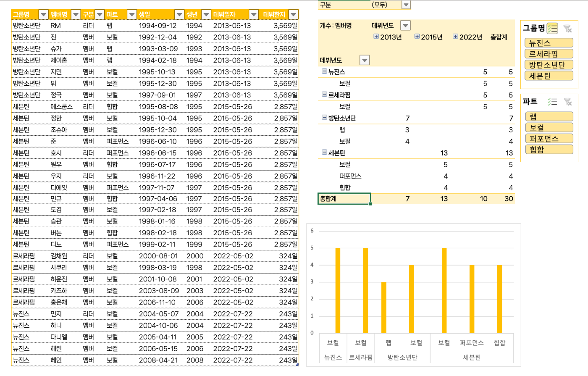Open the 그룹명 column filter dropdown
588x376 pixels.
[43, 15]
